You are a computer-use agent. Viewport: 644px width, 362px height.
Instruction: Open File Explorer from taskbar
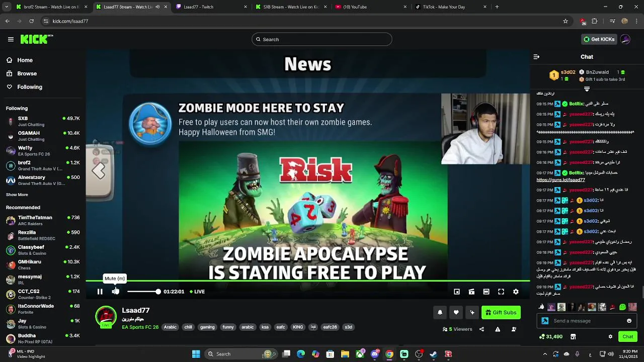pos(345,354)
